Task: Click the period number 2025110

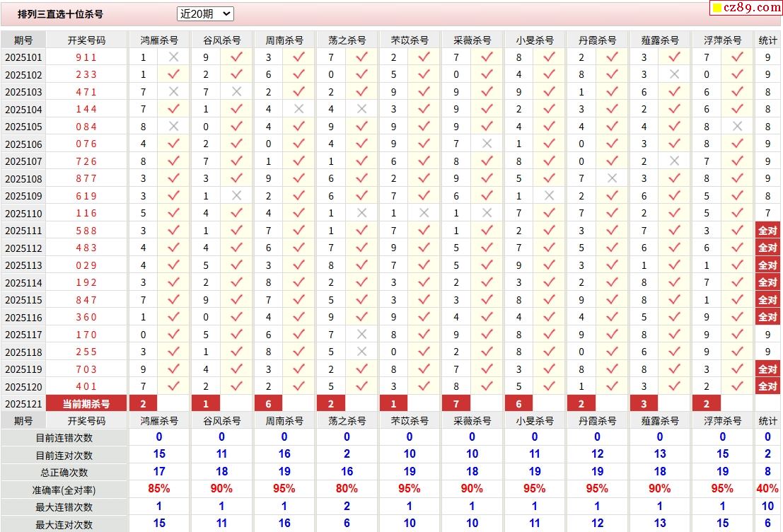Action: tap(23, 214)
